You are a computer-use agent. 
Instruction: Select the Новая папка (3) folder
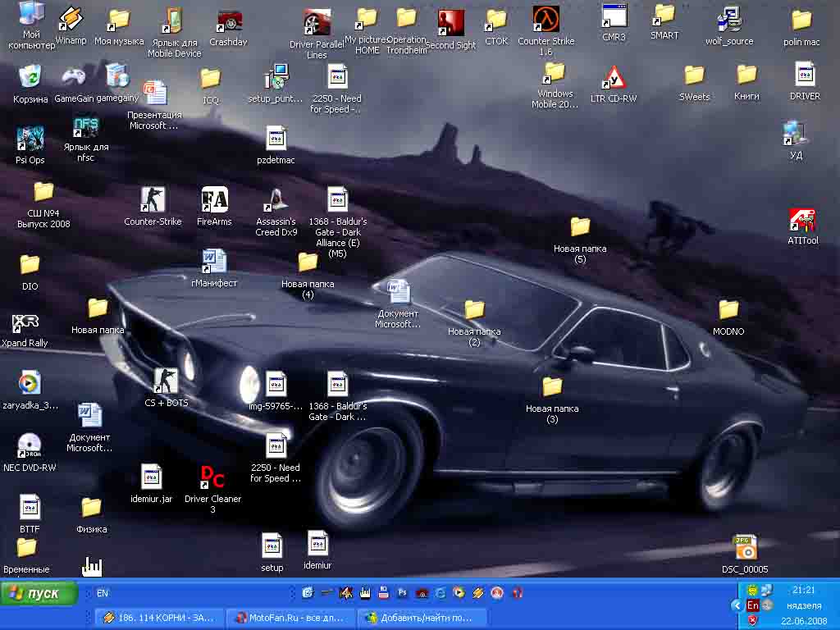click(552, 387)
